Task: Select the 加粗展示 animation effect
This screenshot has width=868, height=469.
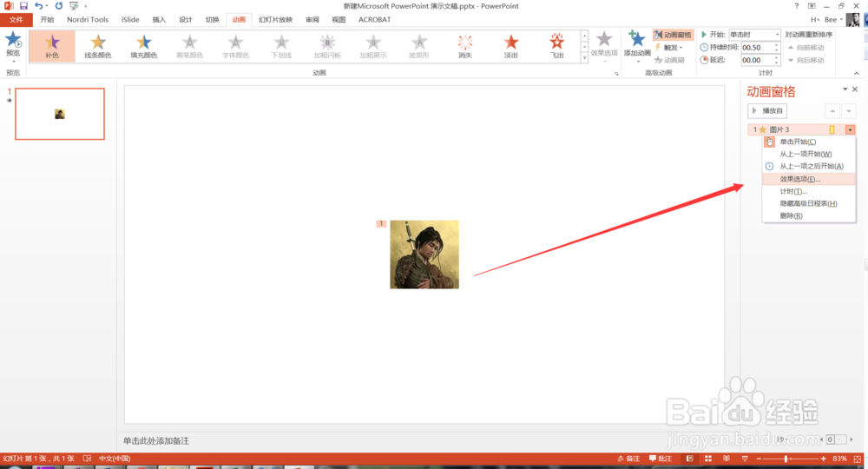Action: click(373, 46)
